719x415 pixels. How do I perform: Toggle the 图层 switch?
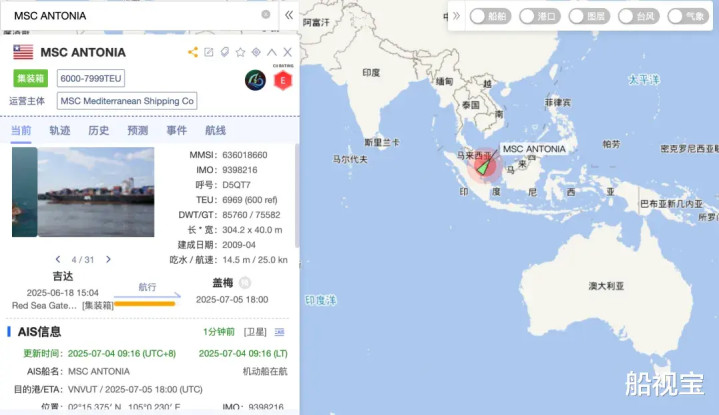[589, 16]
